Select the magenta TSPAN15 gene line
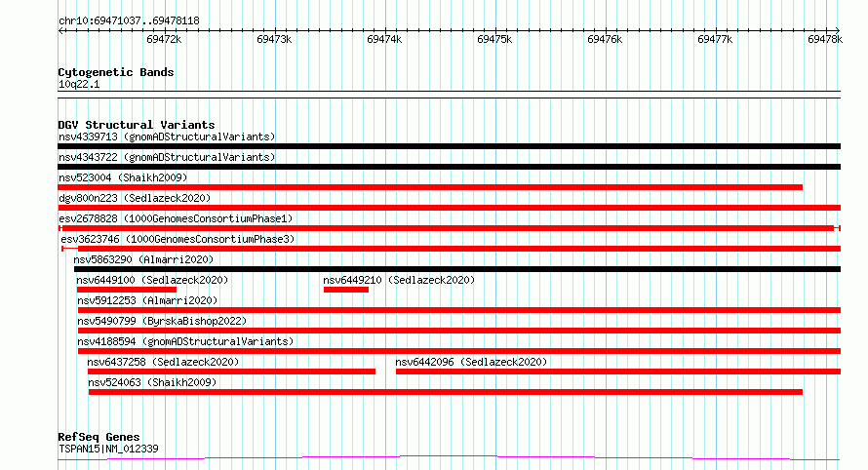Image resolution: width=868 pixels, height=470 pixels. [449, 458]
